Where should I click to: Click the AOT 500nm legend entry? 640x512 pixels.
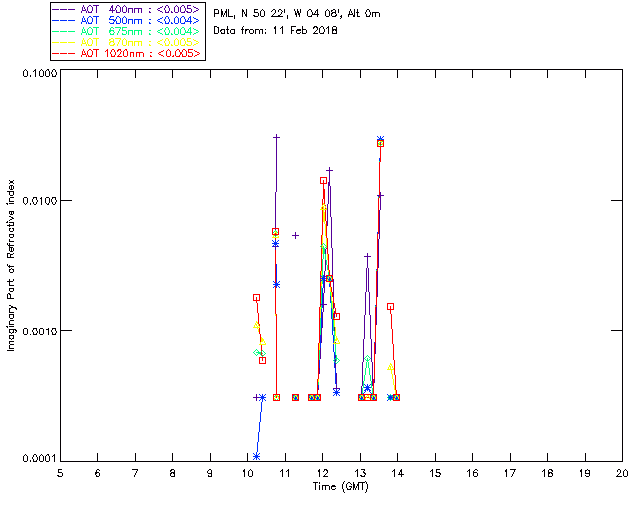coord(126,20)
